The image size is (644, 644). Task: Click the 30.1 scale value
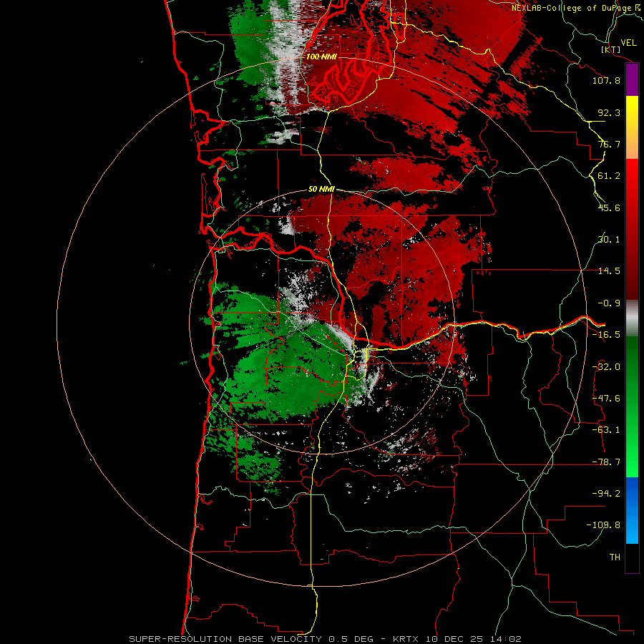[x=609, y=240]
